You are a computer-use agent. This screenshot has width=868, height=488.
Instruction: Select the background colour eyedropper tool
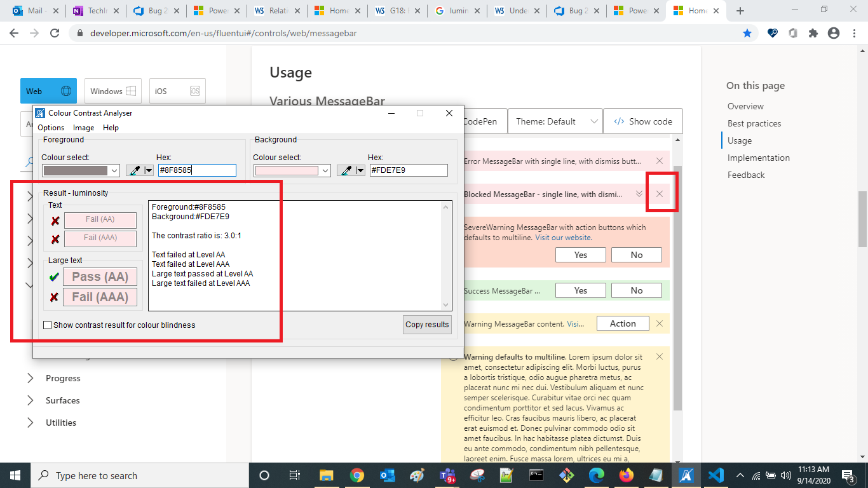[x=347, y=170]
